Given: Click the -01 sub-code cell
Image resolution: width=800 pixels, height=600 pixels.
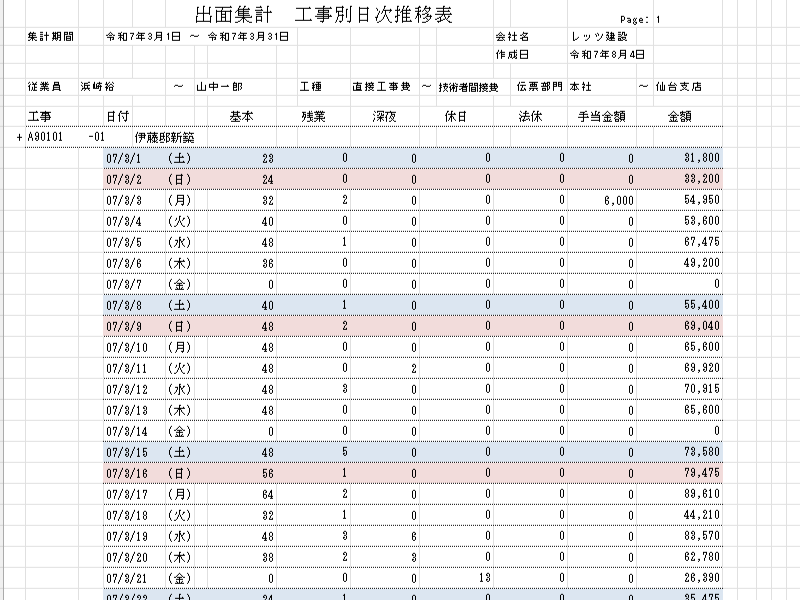Looking at the screenshot, I should point(96,138).
